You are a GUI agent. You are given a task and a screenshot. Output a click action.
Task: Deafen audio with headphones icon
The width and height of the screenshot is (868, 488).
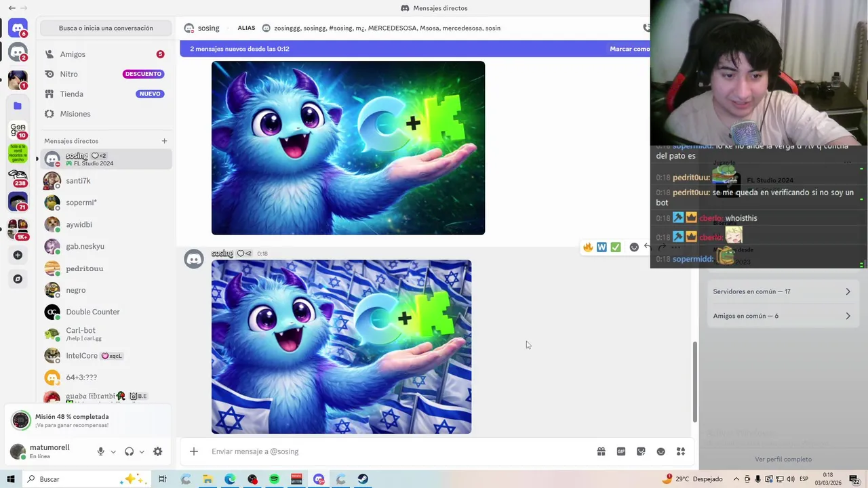click(129, 451)
